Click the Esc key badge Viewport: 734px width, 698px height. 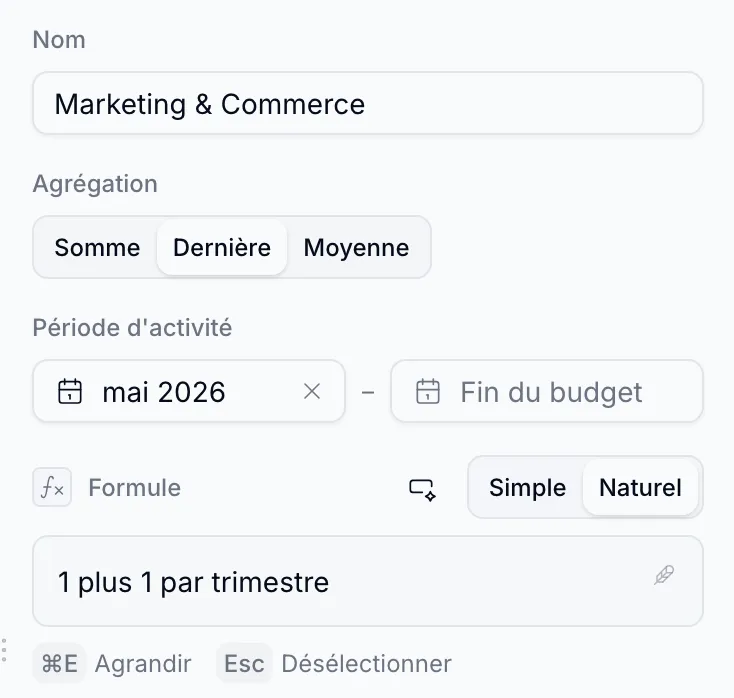(x=244, y=663)
